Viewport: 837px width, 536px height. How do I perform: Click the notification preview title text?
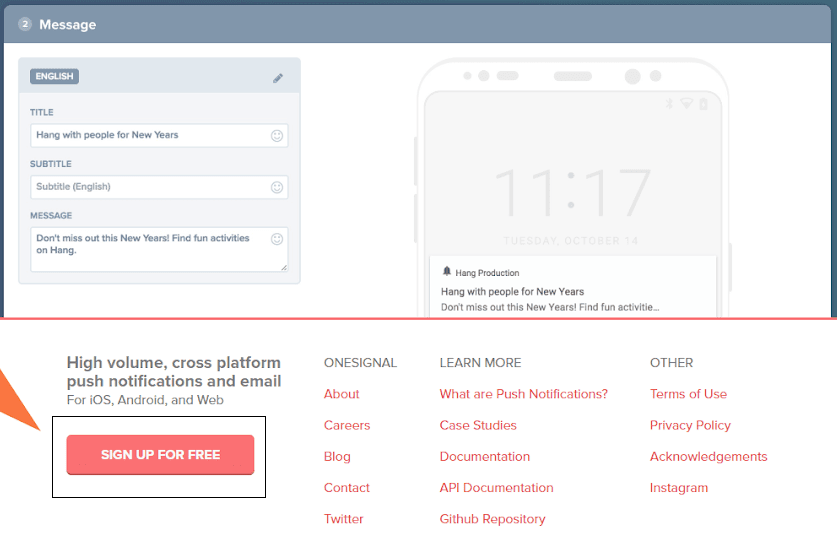pos(512,291)
